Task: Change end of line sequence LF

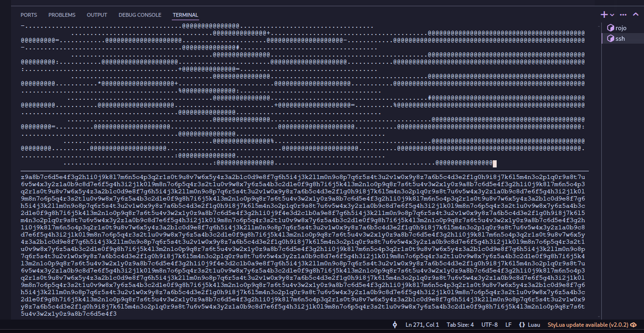Action: click(508, 325)
